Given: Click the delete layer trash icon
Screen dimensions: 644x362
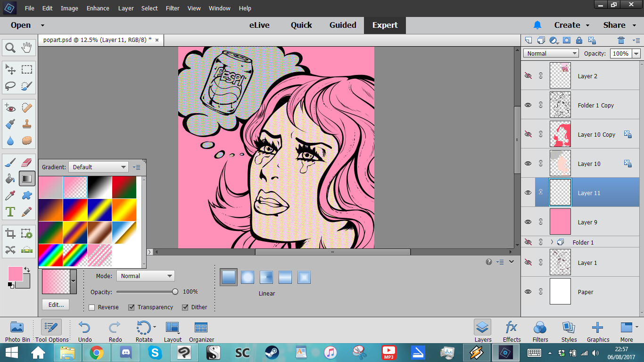Looking at the screenshot, I should [621, 40].
